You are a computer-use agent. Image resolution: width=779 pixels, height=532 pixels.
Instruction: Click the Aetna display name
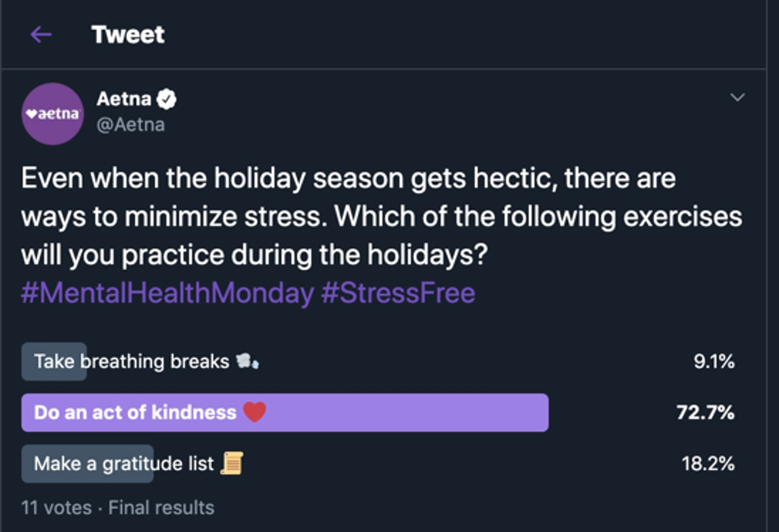[x=123, y=99]
